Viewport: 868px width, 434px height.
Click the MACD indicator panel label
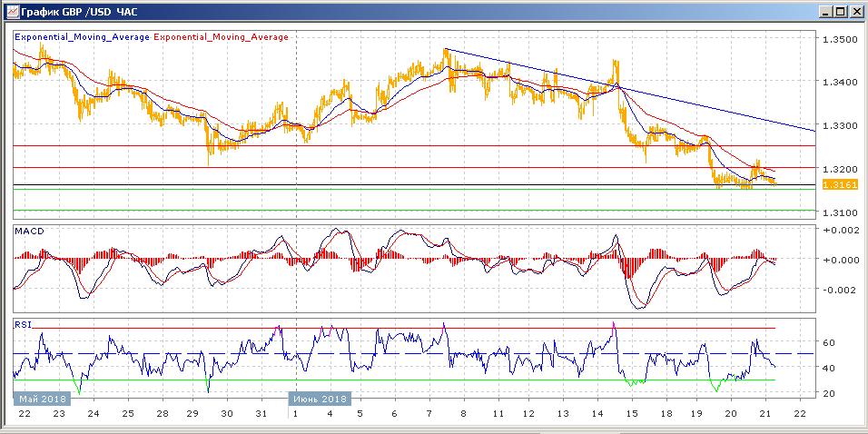30,232
